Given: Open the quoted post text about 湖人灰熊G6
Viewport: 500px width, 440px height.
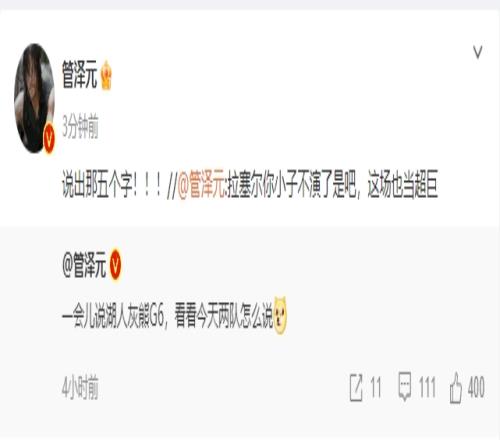Looking at the screenshot, I should coord(167,315).
